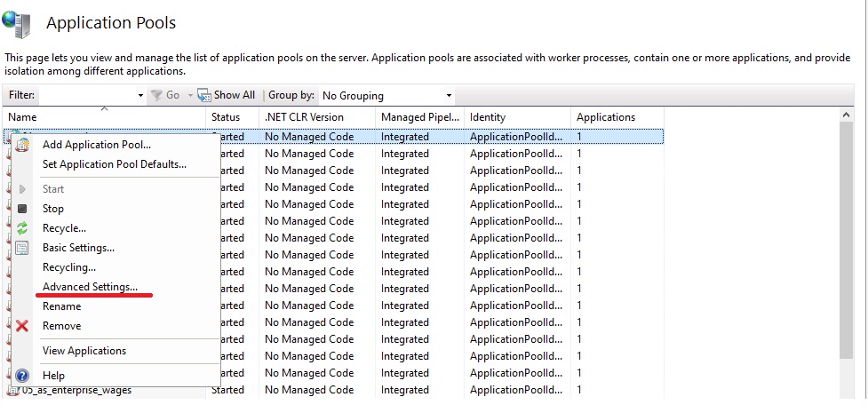Open View Applications from context menu
Viewport: 868px width, 405px height.
[x=84, y=351]
